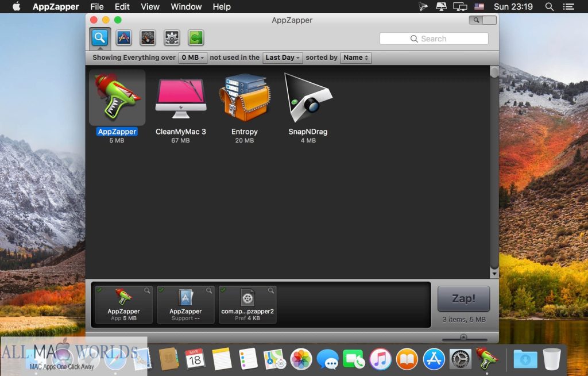Reveal com.ap...pzapper2 Pref via magnifier
The height and width of the screenshot is (376, 588).
271,290
